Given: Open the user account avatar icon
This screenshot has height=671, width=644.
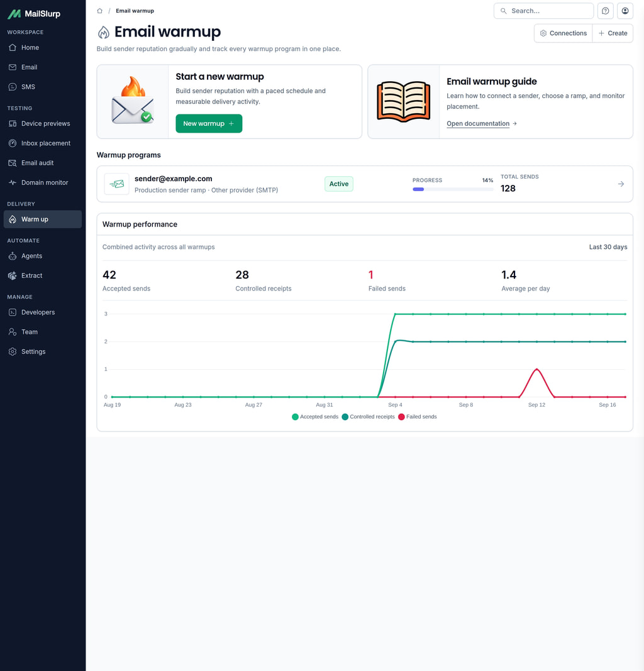Looking at the screenshot, I should tap(625, 11).
